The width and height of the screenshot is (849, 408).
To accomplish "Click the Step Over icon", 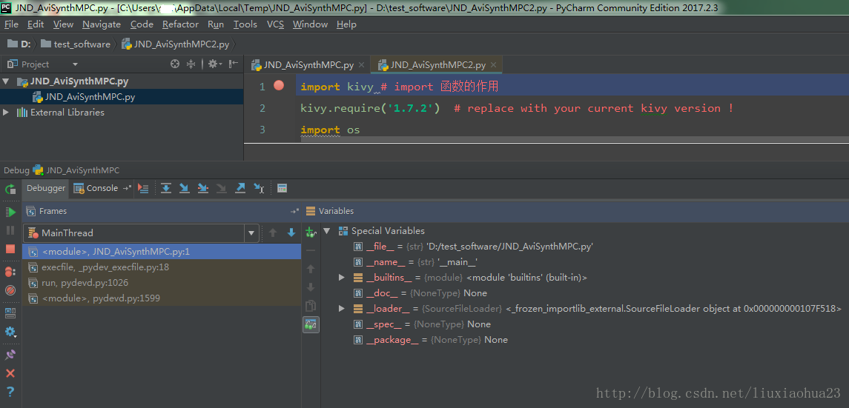I will [x=166, y=188].
